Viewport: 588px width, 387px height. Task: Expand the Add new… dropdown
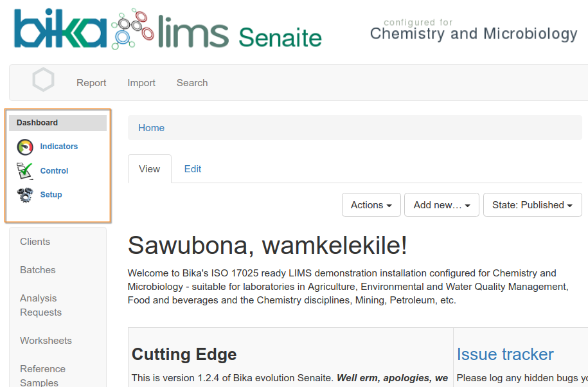tap(441, 205)
